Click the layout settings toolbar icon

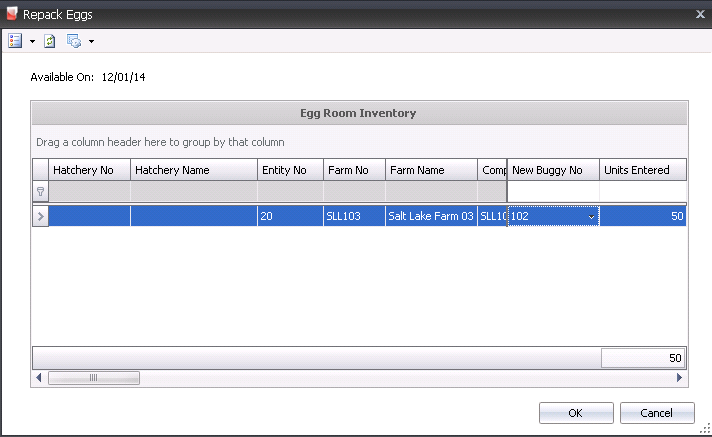(x=74, y=41)
